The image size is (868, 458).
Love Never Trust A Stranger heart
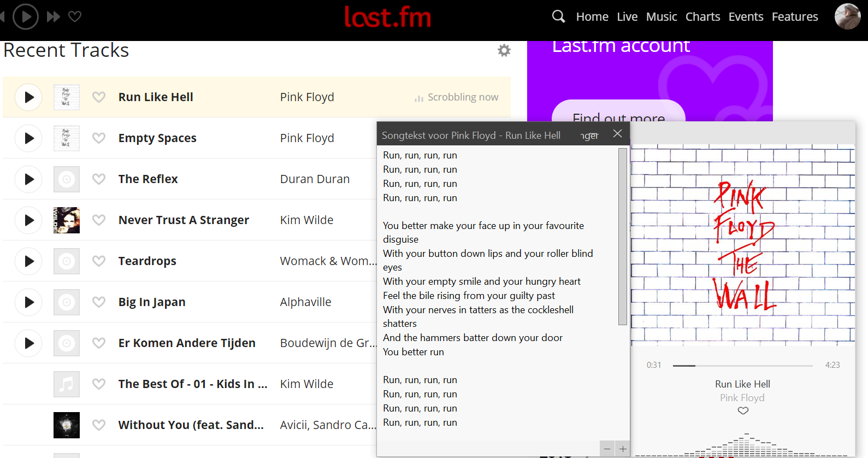pyautogui.click(x=99, y=220)
